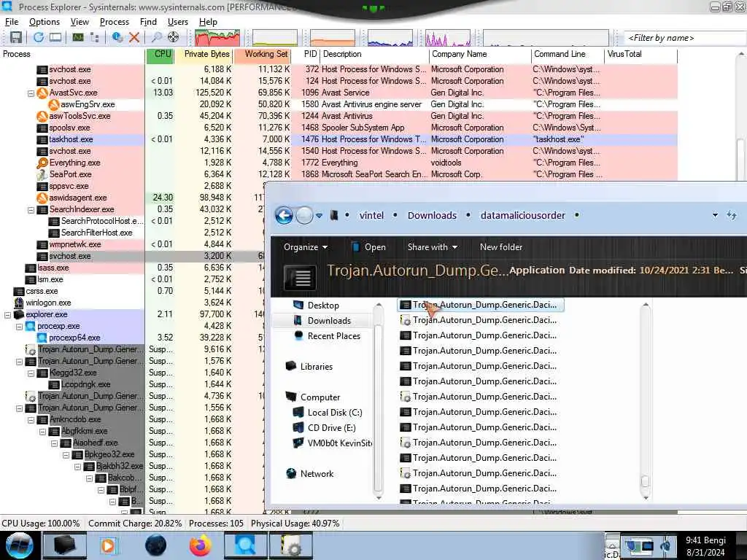Sort by the Working Set column header
The width and height of the screenshot is (747, 560).
pos(262,54)
